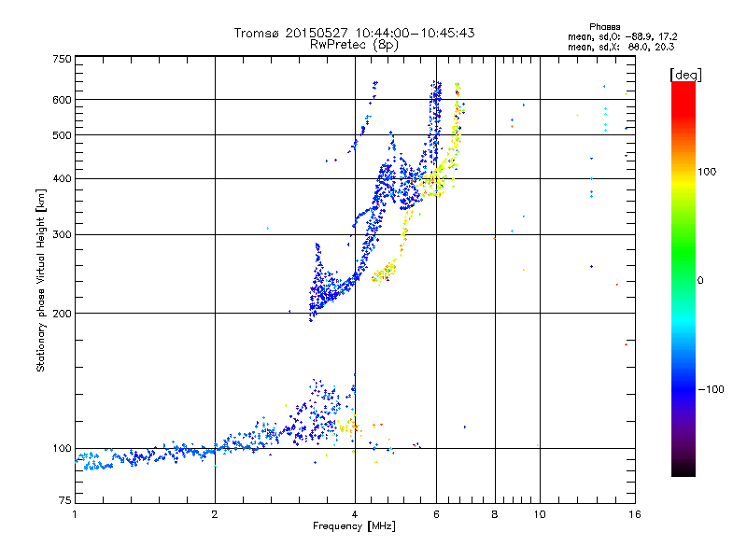Click the subtitle 'RwPretec (8p)'
Image resolution: width=747 pixels, height=560 pixels.
point(354,45)
